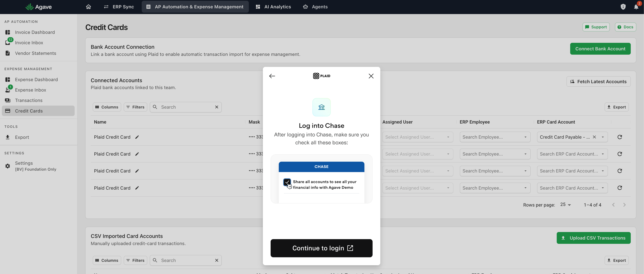Open Columns in Connected Accounts table

point(107,107)
